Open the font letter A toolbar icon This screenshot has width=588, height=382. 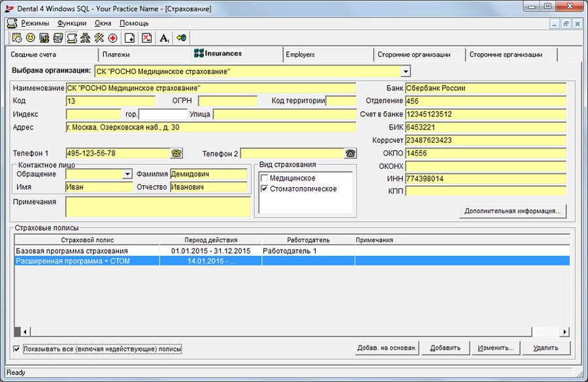164,38
